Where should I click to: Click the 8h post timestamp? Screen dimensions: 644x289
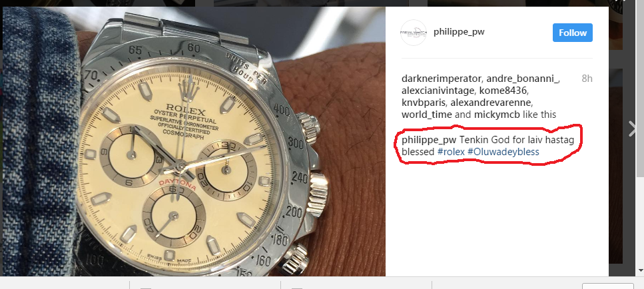(x=587, y=79)
